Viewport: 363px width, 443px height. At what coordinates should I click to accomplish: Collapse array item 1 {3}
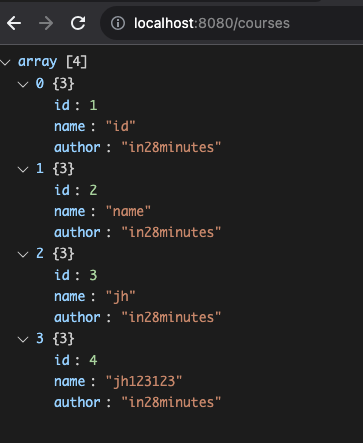click(x=23, y=169)
